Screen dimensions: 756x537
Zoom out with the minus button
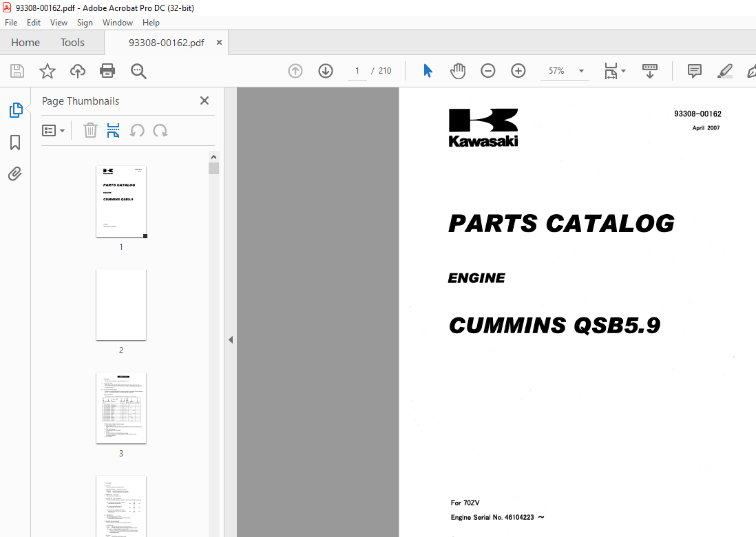pyautogui.click(x=488, y=71)
